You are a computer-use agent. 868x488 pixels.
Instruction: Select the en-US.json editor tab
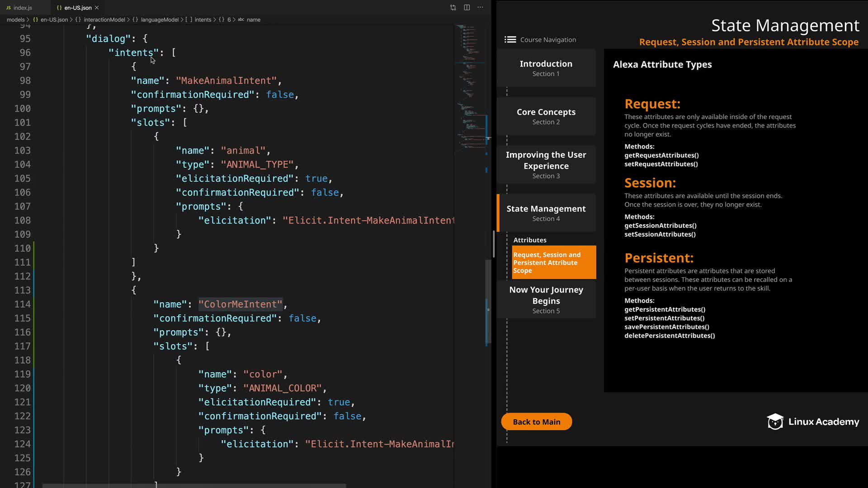(77, 8)
